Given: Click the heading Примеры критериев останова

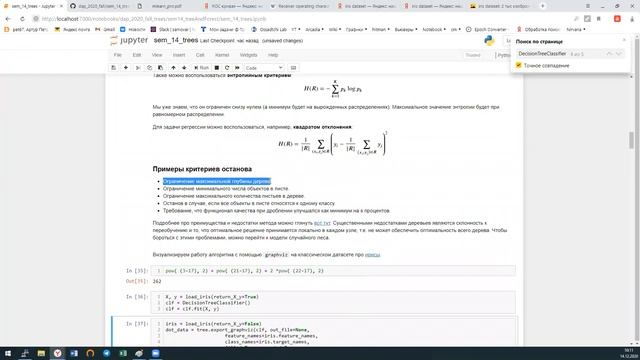Looking at the screenshot, I should tap(202, 169).
